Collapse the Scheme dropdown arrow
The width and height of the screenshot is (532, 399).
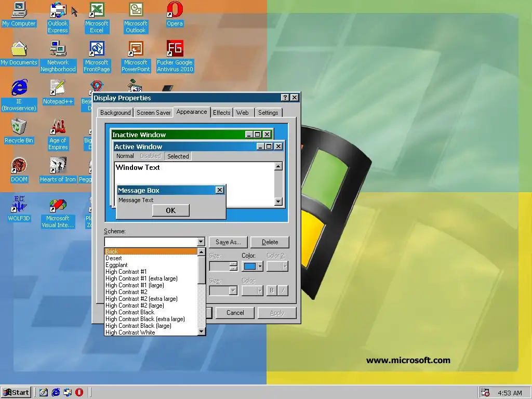201,242
